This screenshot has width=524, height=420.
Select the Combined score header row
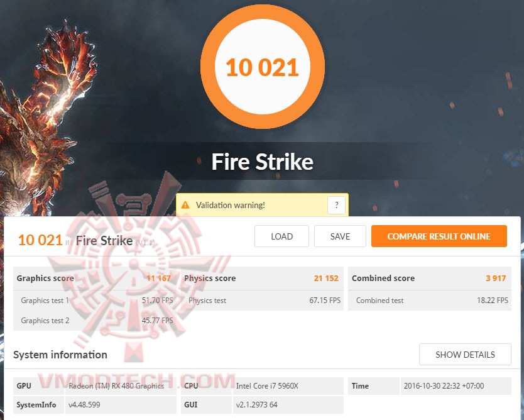coord(429,278)
